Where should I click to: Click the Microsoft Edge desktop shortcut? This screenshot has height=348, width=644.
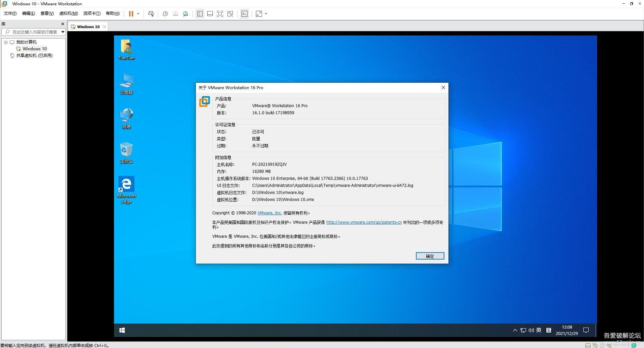(x=126, y=190)
